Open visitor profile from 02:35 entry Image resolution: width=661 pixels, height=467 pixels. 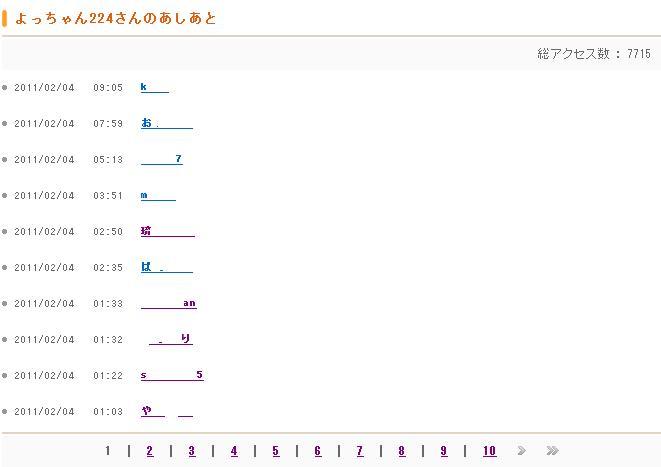point(166,268)
